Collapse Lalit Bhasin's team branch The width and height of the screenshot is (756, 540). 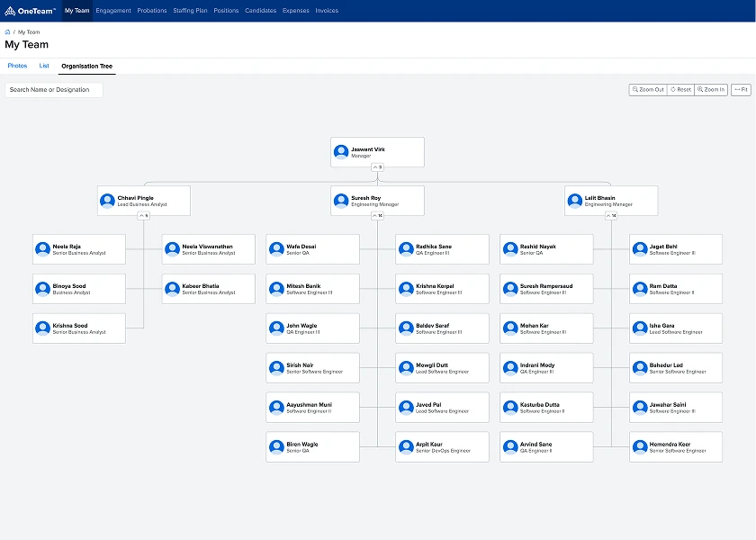pos(611,216)
